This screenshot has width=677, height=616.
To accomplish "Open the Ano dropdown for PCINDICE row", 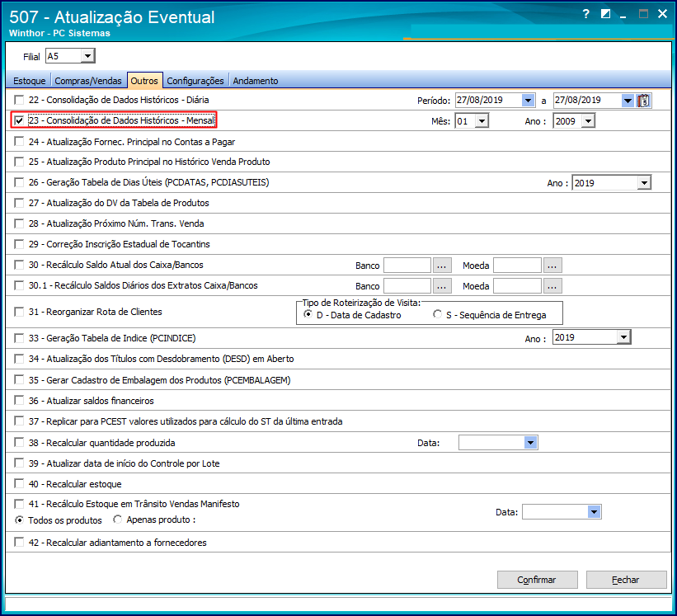I will (x=623, y=337).
